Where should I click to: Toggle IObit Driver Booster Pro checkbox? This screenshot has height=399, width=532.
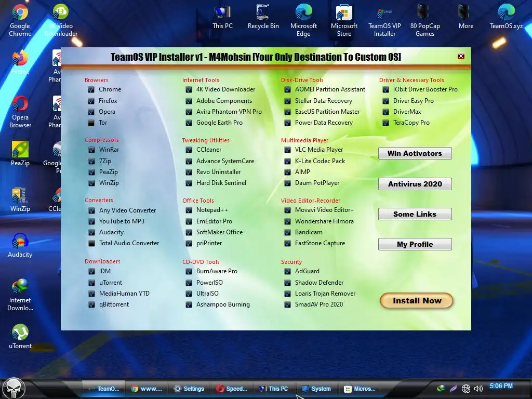click(x=385, y=90)
